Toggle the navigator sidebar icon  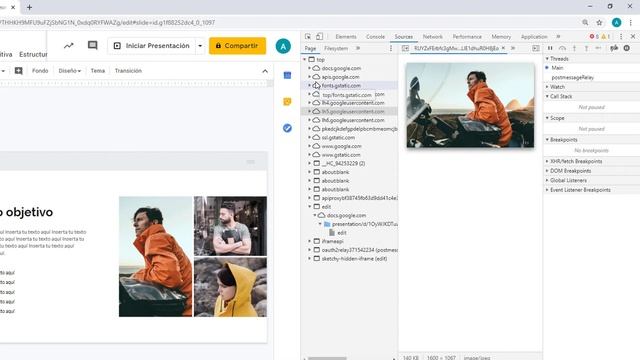tap(405, 48)
